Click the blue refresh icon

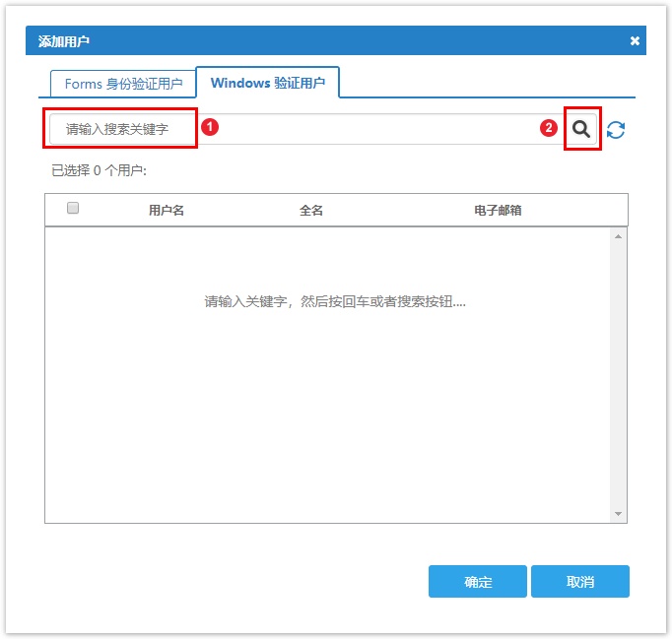(616, 130)
